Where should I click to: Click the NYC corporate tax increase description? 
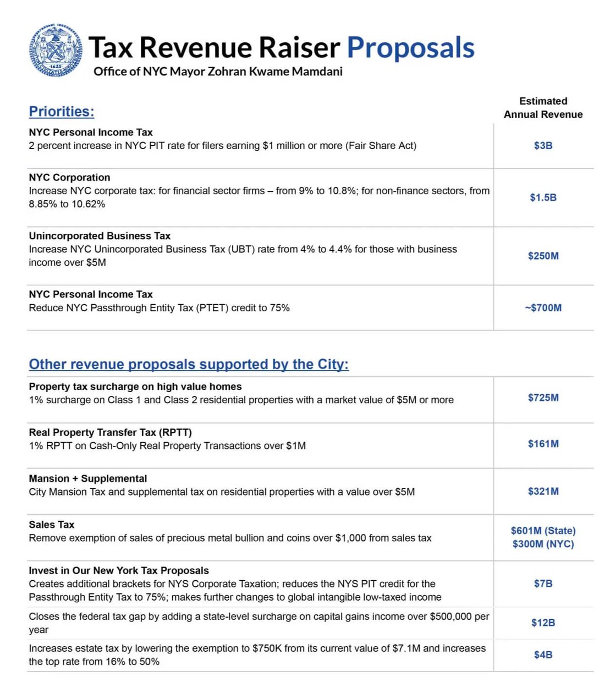click(x=259, y=197)
